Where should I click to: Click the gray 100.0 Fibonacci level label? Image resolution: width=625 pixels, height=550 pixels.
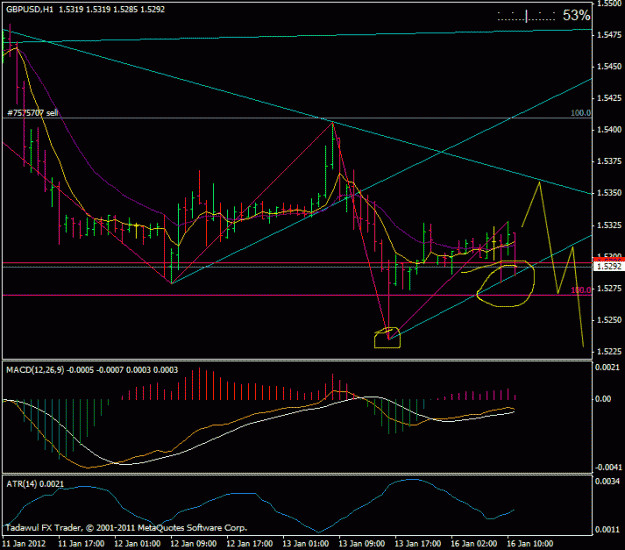point(580,113)
